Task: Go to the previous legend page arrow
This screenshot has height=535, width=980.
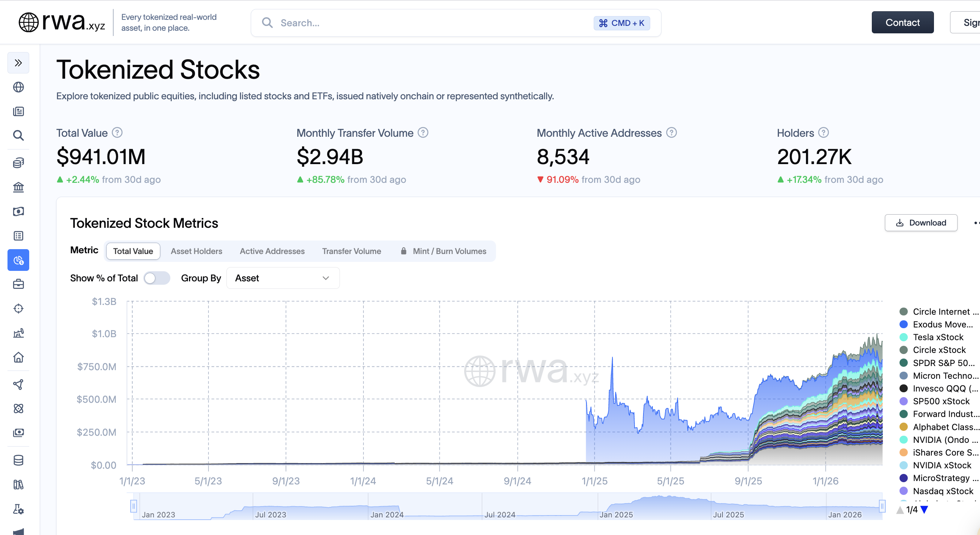Action: tap(900, 510)
